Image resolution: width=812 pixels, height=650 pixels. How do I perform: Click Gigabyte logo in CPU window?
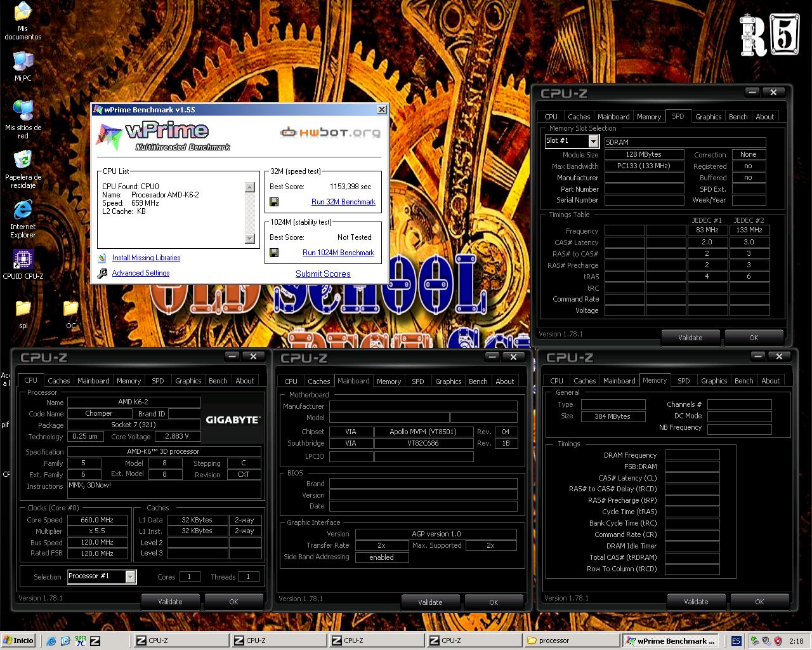(232, 420)
